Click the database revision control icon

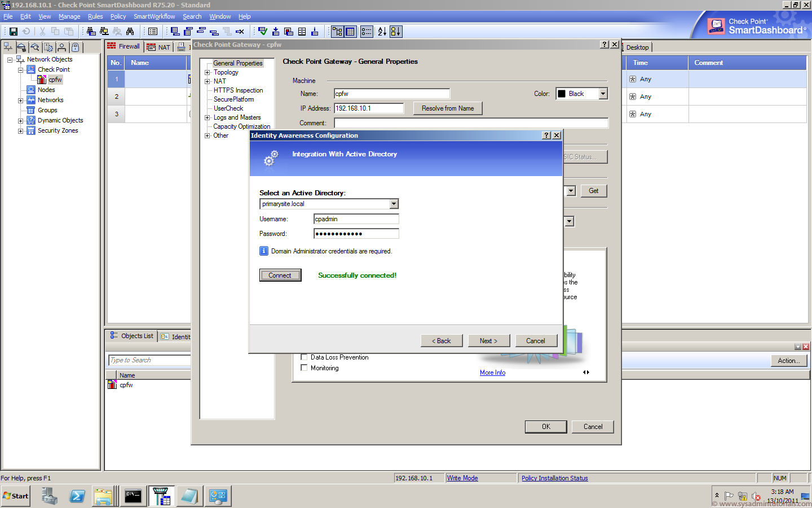click(x=302, y=32)
